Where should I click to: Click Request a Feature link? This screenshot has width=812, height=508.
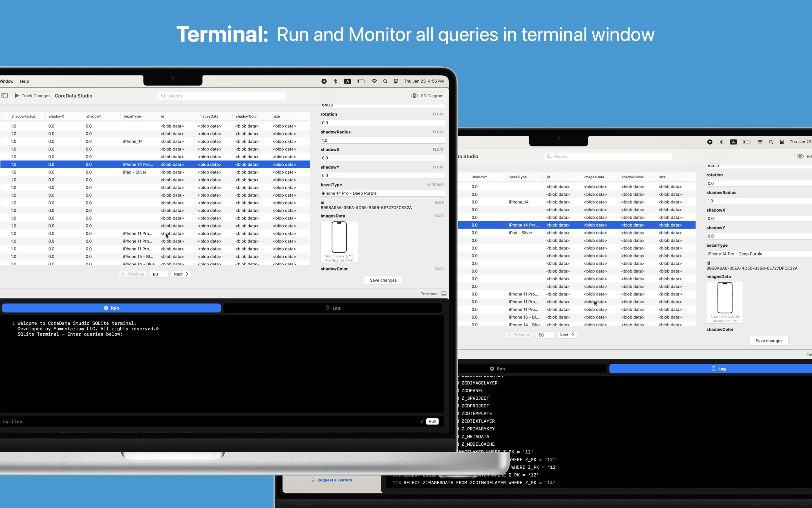[x=332, y=480]
